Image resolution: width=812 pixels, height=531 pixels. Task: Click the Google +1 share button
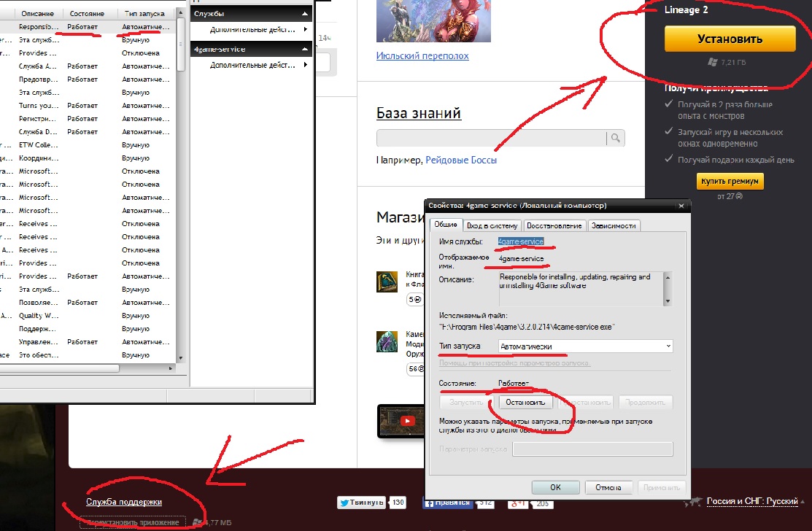pyautogui.click(x=518, y=503)
